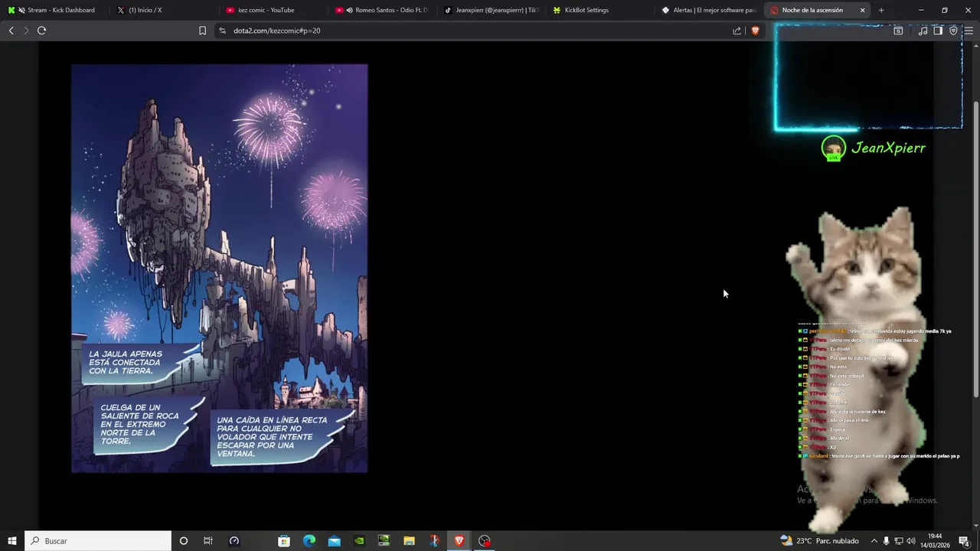Open the Windows notification center
This screenshot has height=551, width=980.
(964, 540)
